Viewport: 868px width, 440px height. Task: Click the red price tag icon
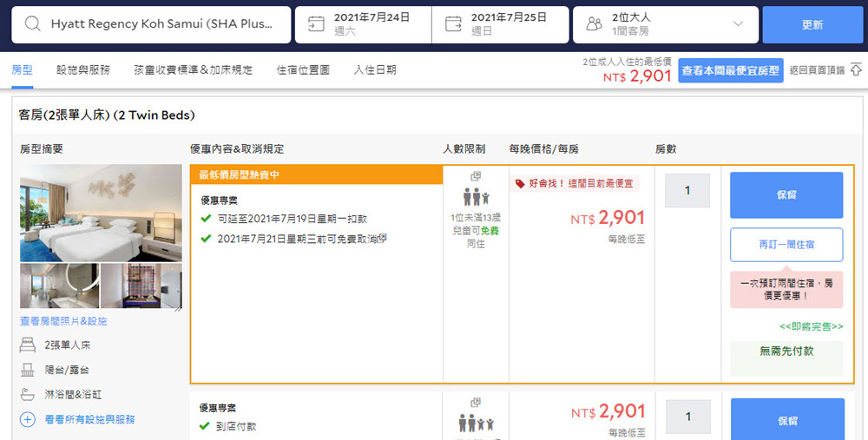(520, 184)
